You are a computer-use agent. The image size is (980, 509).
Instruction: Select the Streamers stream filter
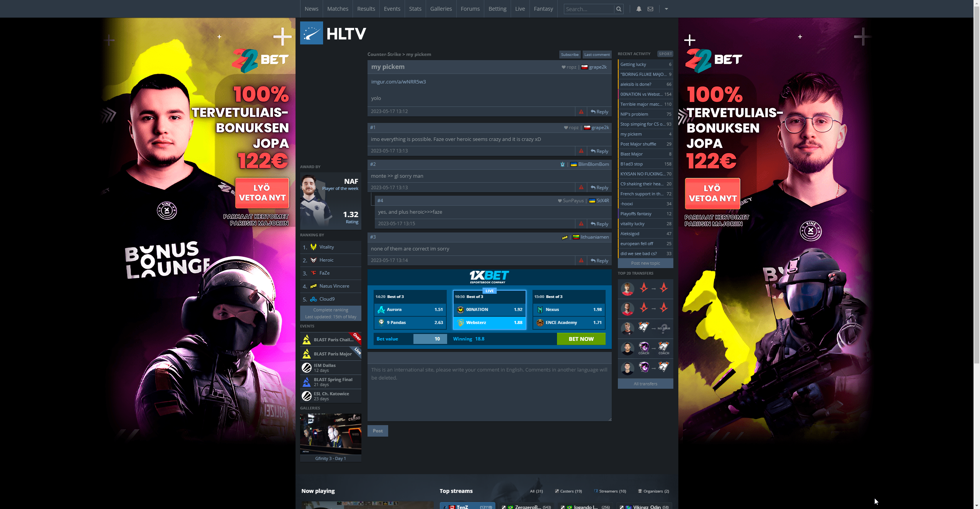pos(610,491)
